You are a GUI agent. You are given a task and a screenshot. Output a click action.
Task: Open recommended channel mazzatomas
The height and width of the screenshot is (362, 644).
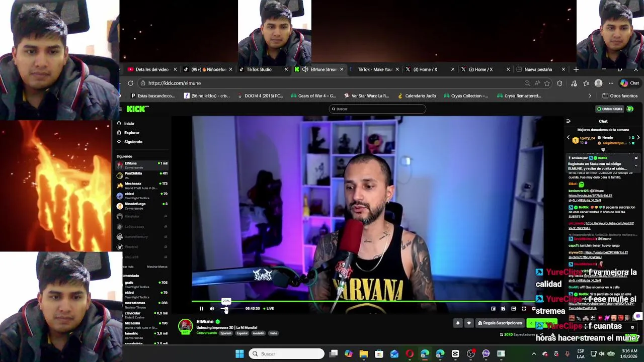(x=145, y=305)
